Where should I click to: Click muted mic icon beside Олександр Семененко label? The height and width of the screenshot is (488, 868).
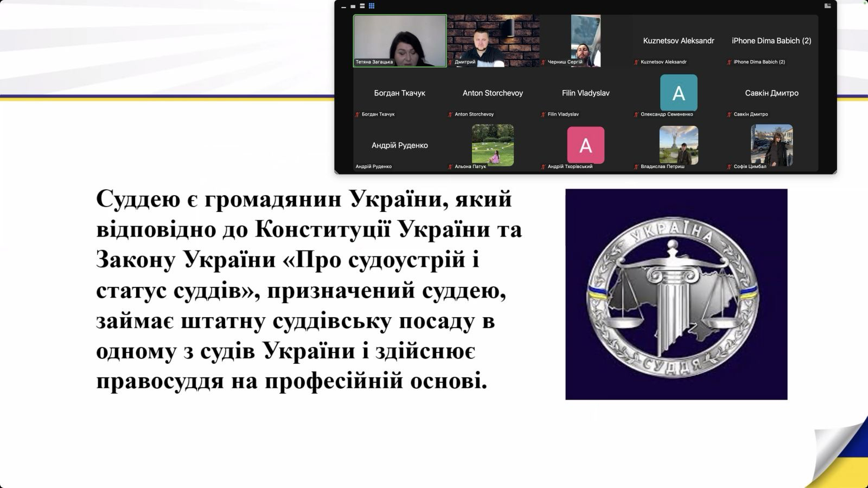coord(636,114)
